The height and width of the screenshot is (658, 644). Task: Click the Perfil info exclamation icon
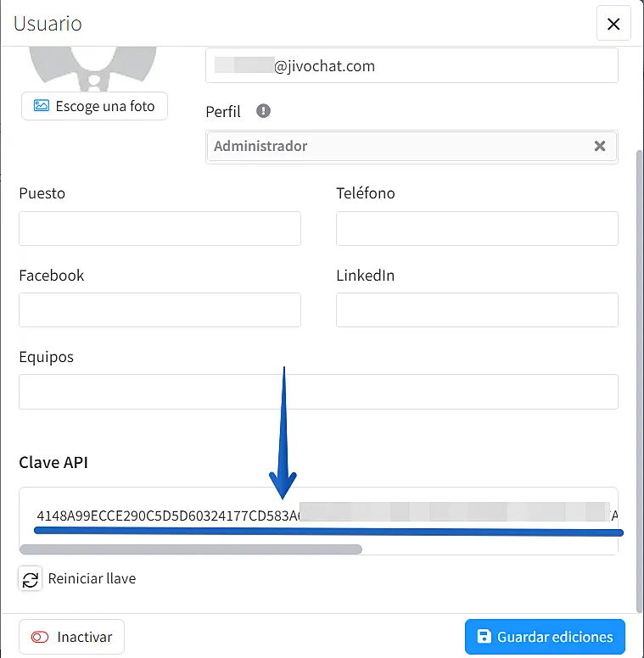click(263, 111)
